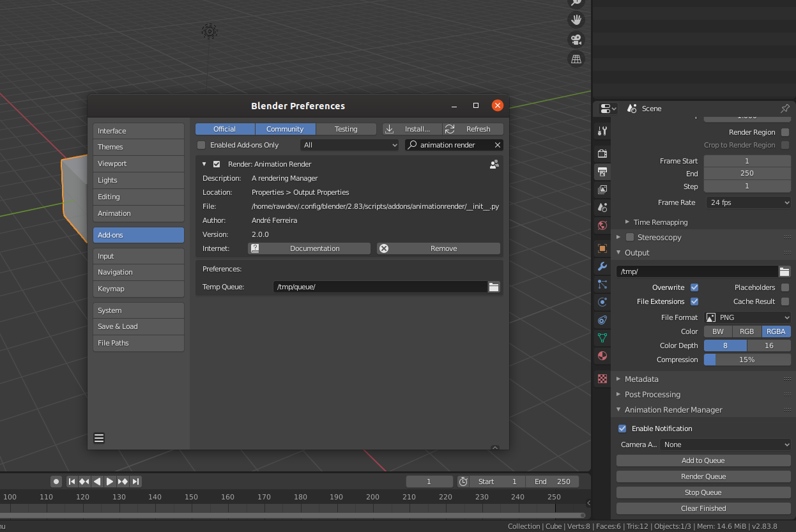Click the Install... add-on button

pyautogui.click(x=412, y=129)
